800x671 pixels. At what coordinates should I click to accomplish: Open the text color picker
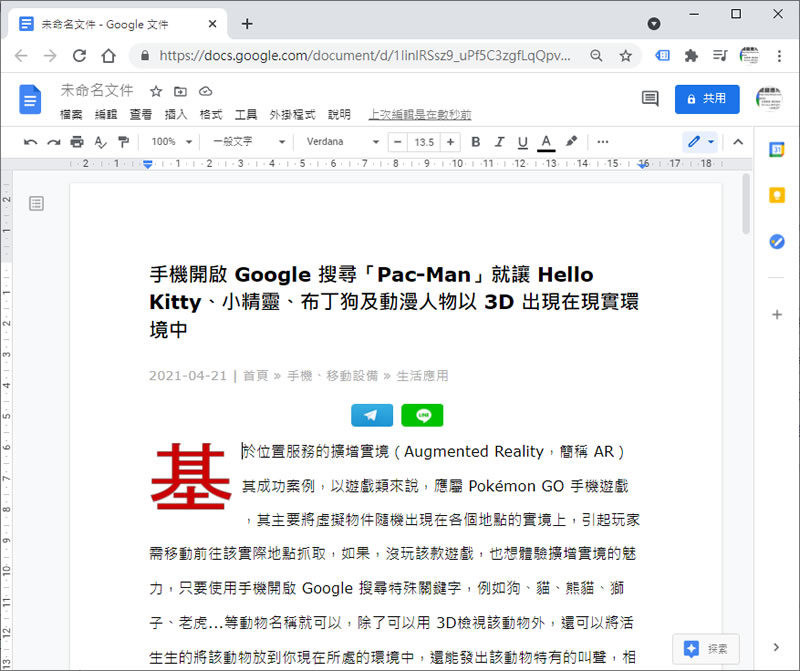point(546,142)
